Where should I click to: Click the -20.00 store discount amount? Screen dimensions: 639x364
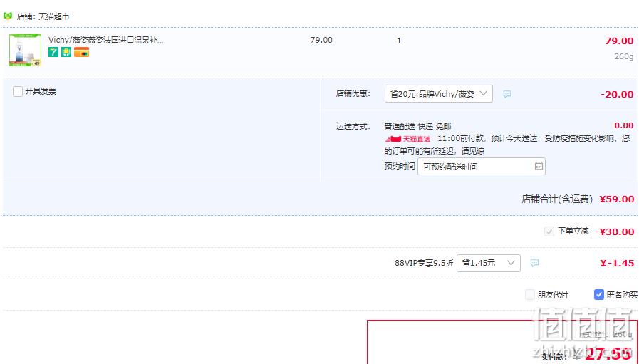tap(617, 94)
